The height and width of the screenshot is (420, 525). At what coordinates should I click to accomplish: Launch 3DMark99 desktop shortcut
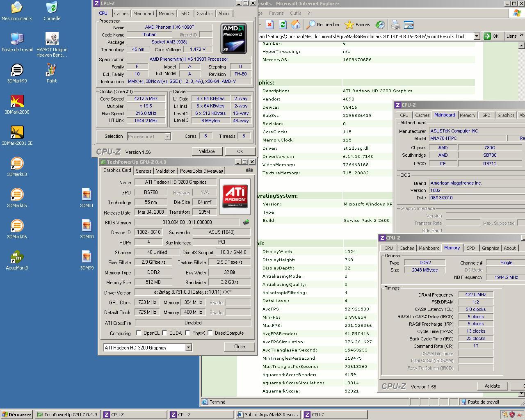click(x=17, y=73)
